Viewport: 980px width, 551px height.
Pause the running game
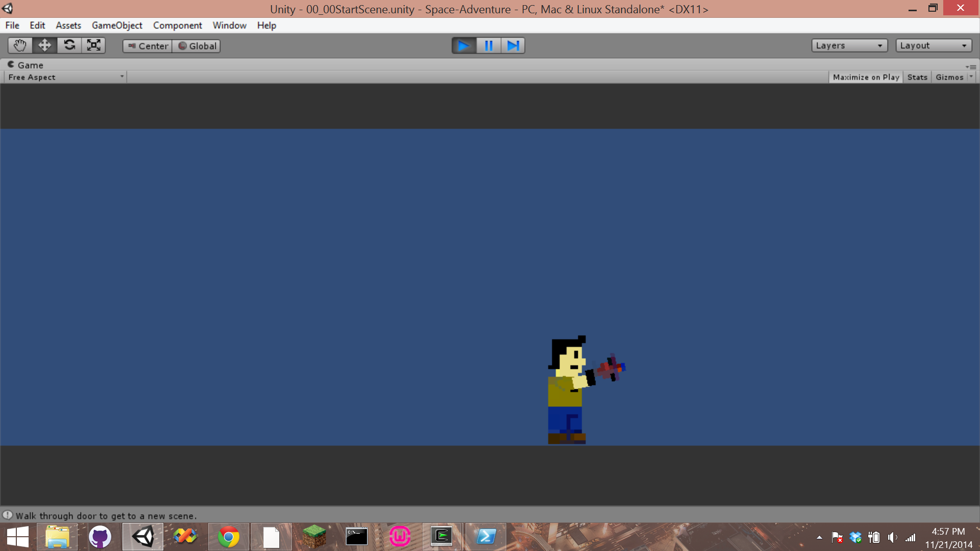click(x=488, y=46)
